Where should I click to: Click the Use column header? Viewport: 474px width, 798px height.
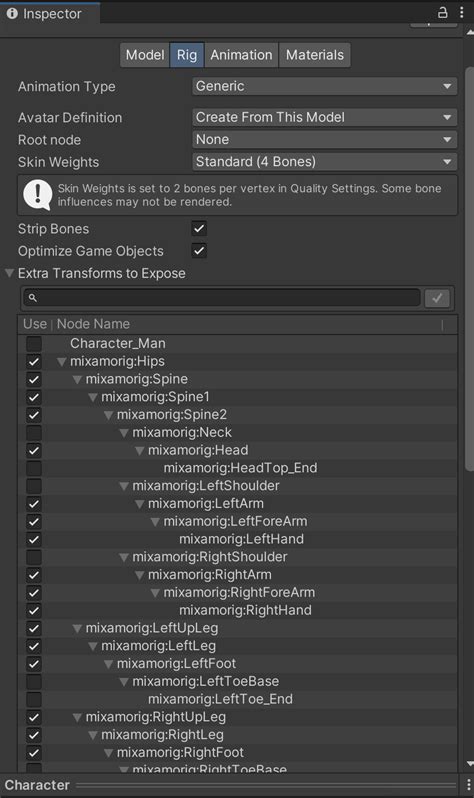35,324
